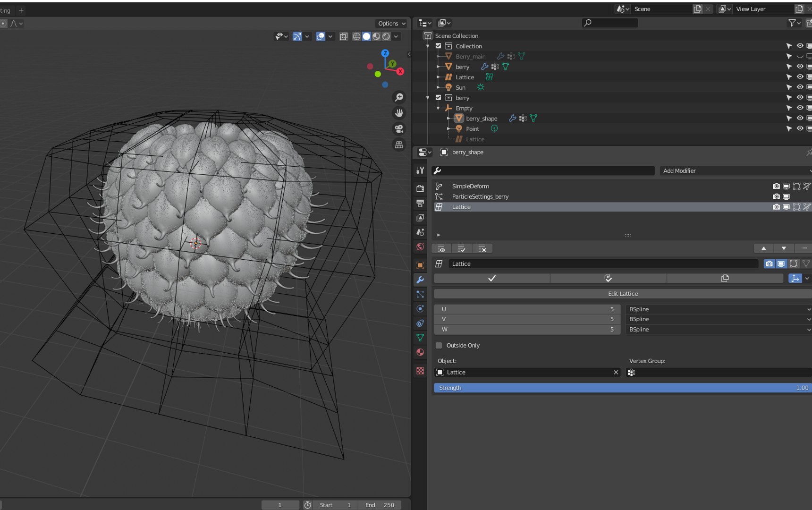Open the World properties tab
Image resolution: width=812 pixels, height=510 pixels.
click(x=420, y=247)
